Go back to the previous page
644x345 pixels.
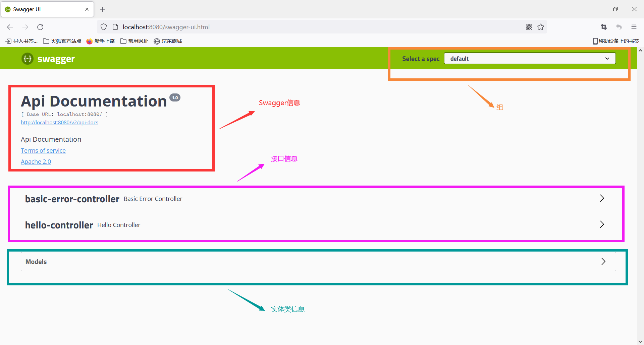[x=10, y=27]
